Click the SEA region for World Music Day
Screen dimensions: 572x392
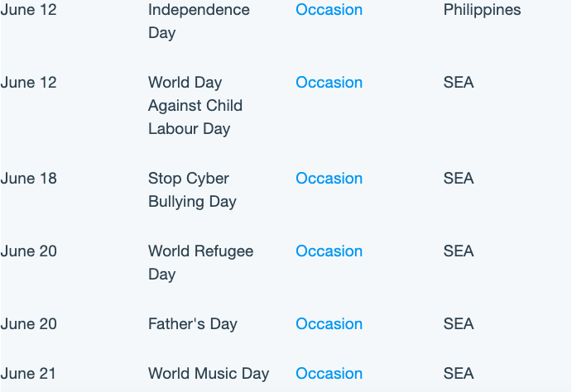tap(459, 374)
